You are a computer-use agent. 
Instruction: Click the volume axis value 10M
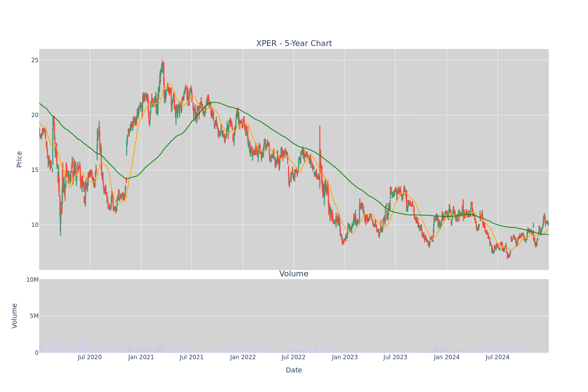pyautogui.click(x=32, y=280)
